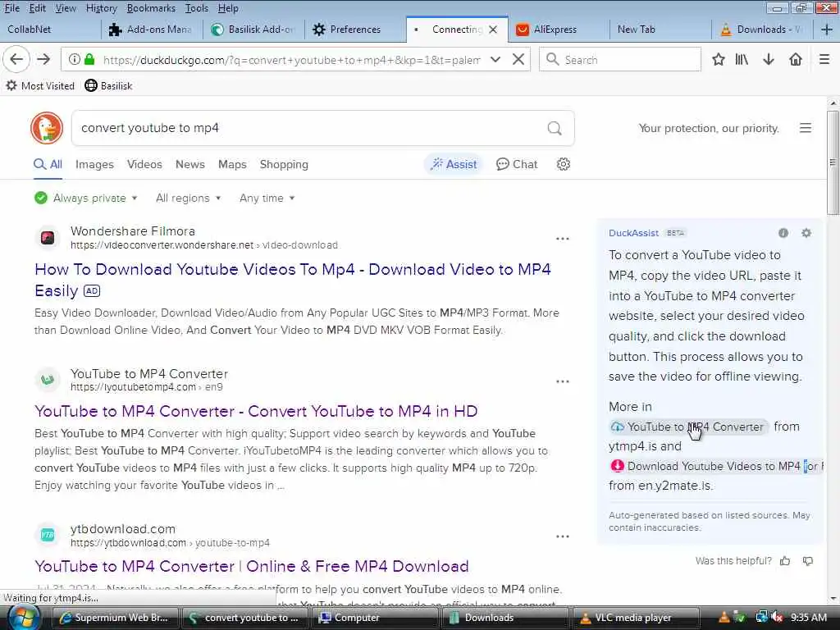This screenshot has width=840, height=630.
Task: Expand the All regions filter dropdown
Action: pyautogui.click(x=188, y=198)
